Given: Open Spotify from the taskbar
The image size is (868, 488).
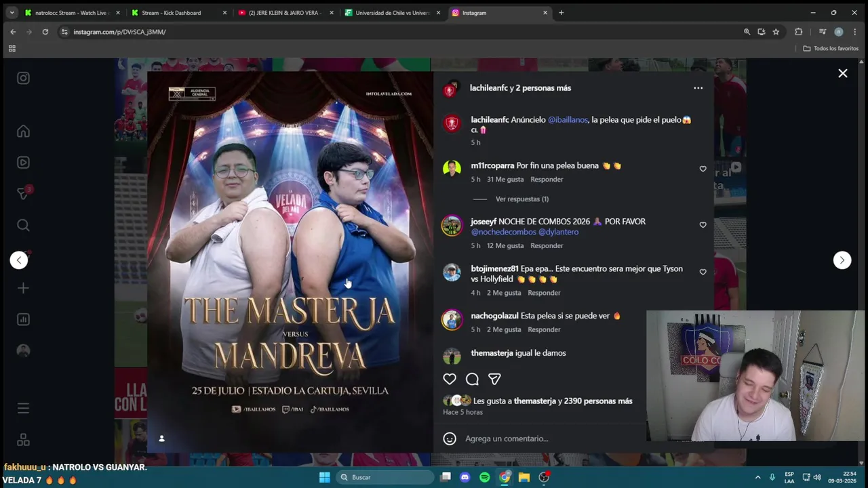Looking at the screenshot, I should [x=484, y=477].
